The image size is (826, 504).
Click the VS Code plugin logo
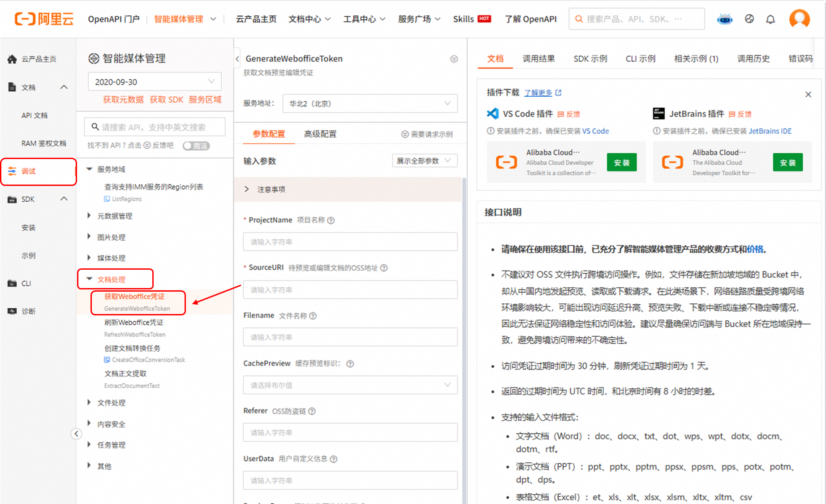tap(493, 114)
